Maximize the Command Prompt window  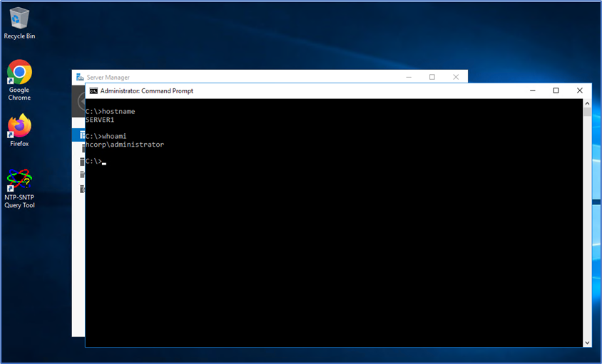(x=556, y=90)
